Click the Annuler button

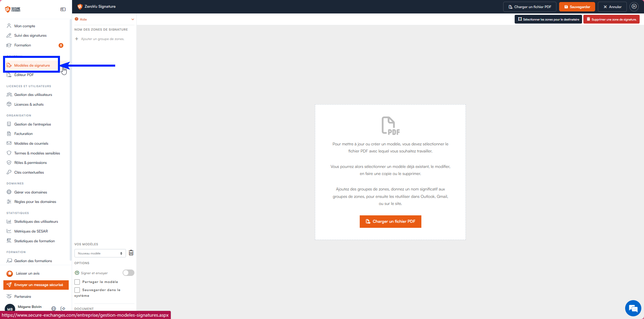click(612, 7)
